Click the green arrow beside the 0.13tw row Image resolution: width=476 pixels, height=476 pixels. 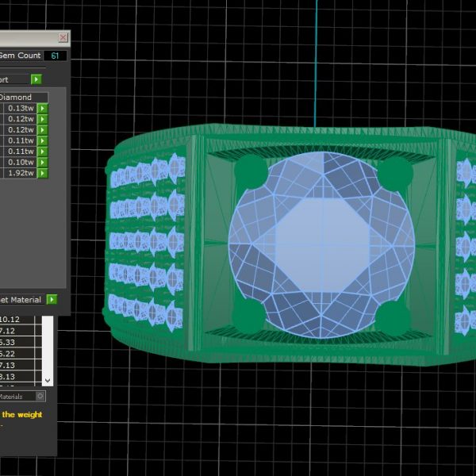pos(43,108)
